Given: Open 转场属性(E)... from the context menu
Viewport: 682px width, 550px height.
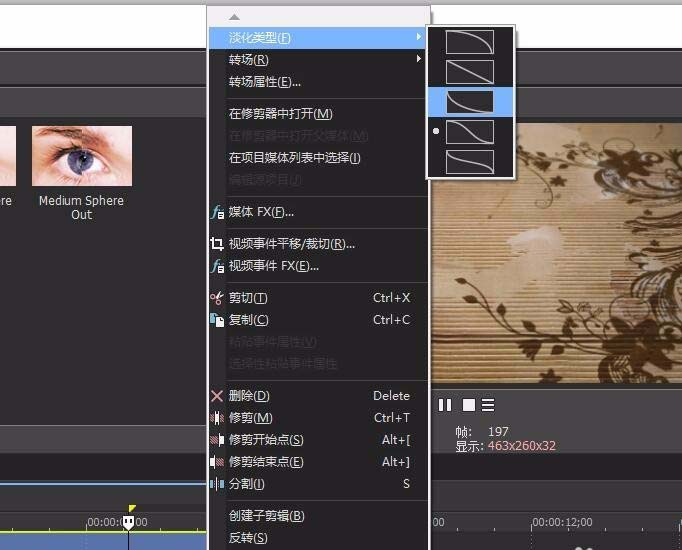Looking at the screenshot, I should (265, 82).
